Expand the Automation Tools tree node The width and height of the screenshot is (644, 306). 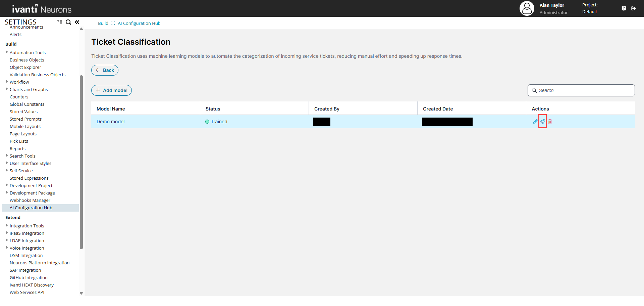(7, 52)
